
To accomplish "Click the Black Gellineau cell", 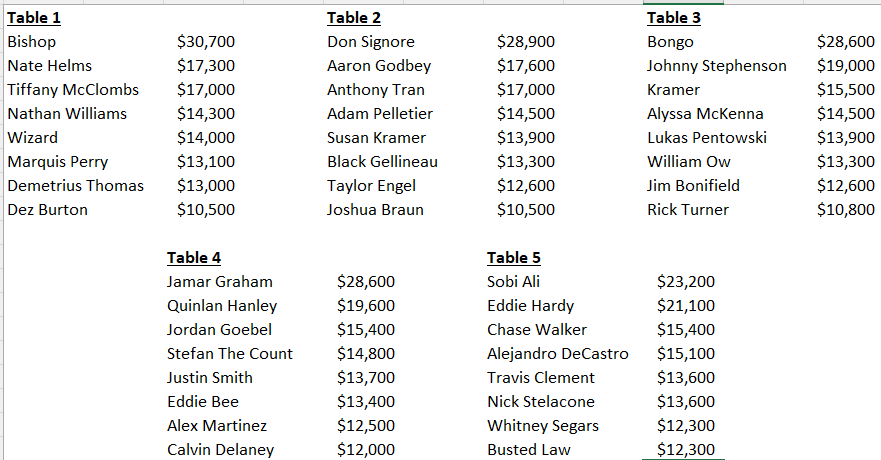I will click(383, 162).
